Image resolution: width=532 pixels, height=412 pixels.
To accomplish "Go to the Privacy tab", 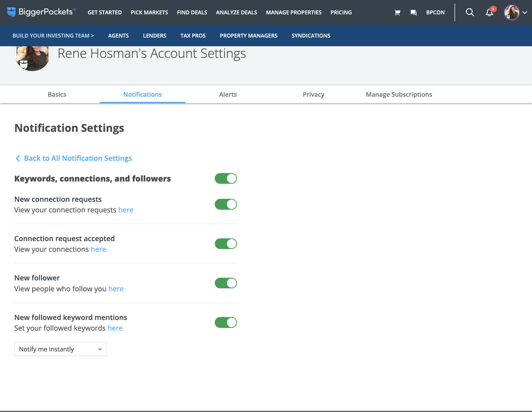I will [x=314, y=94].
